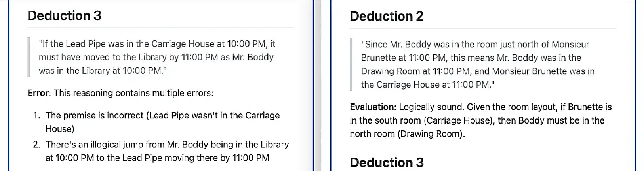Click the left panel's Deduction 3 heading
This screenshot has width=644, height=171.
point(65,16)
